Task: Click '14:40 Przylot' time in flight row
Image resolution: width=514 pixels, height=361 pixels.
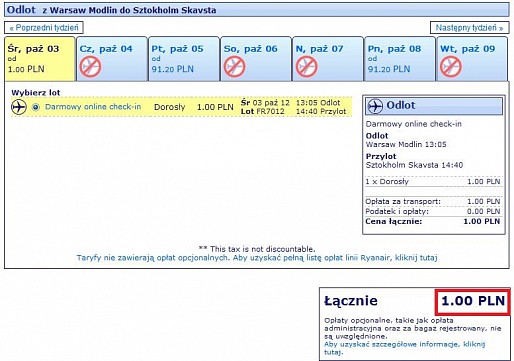Action: (321, 111)
